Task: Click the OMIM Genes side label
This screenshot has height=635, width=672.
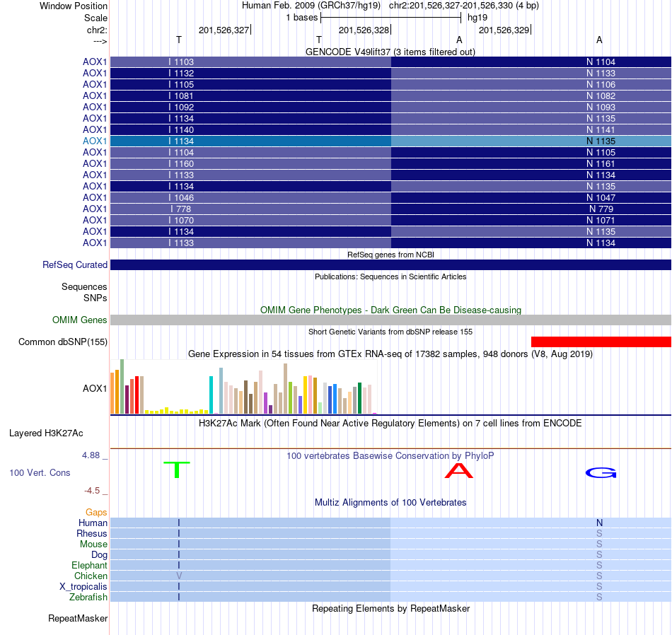Action: [80, 320]
